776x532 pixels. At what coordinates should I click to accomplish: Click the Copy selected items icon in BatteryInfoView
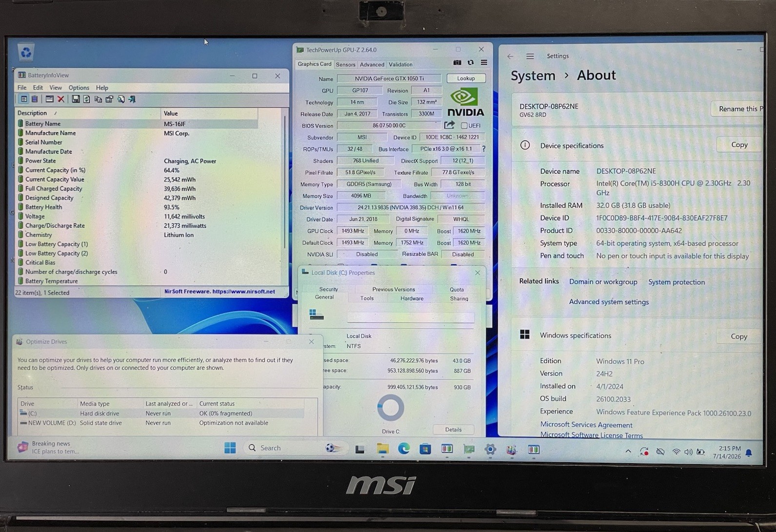pos(98,99)
